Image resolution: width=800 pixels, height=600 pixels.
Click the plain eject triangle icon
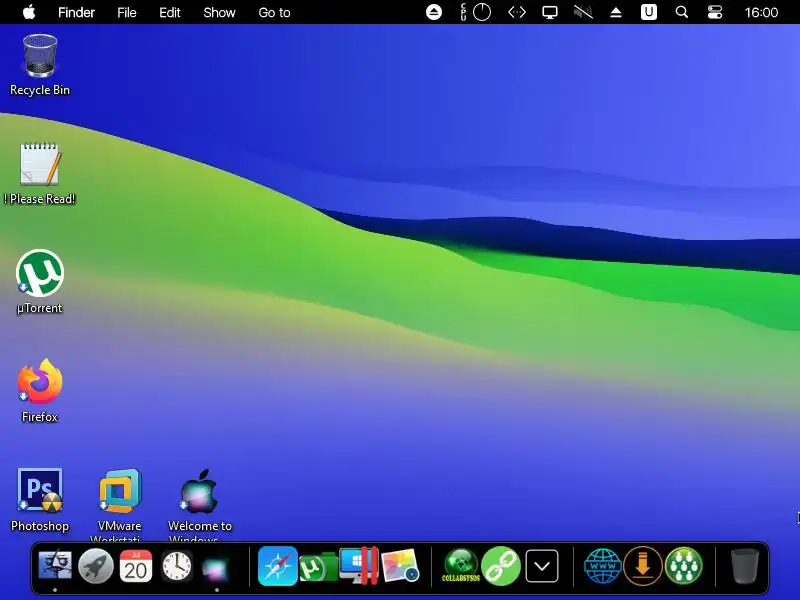pyautogui.click(x=616, y=12)
